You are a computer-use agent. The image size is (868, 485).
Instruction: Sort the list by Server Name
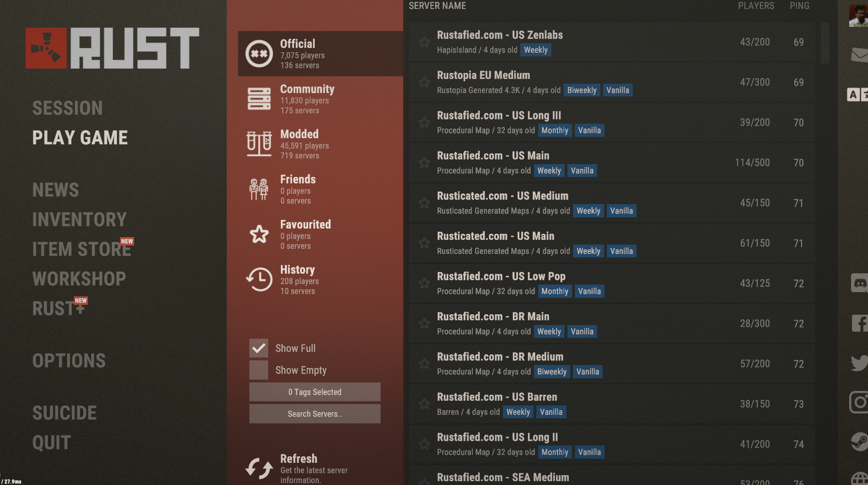coord(437,6)
